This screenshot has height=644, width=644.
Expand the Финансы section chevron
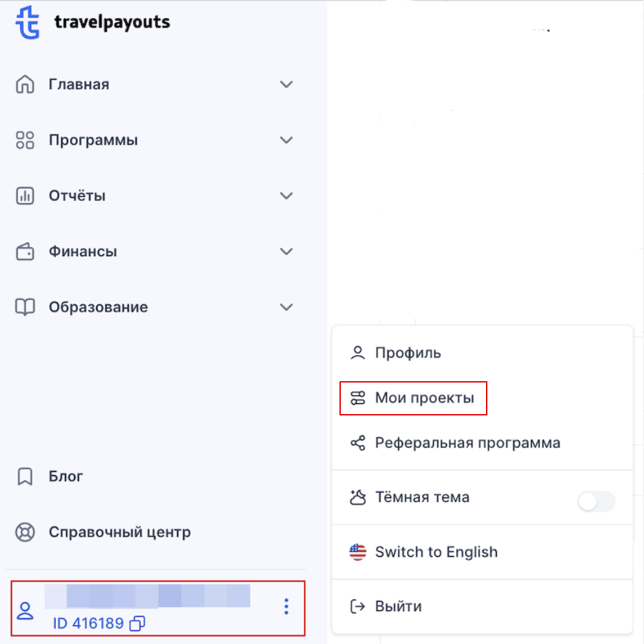286,251
